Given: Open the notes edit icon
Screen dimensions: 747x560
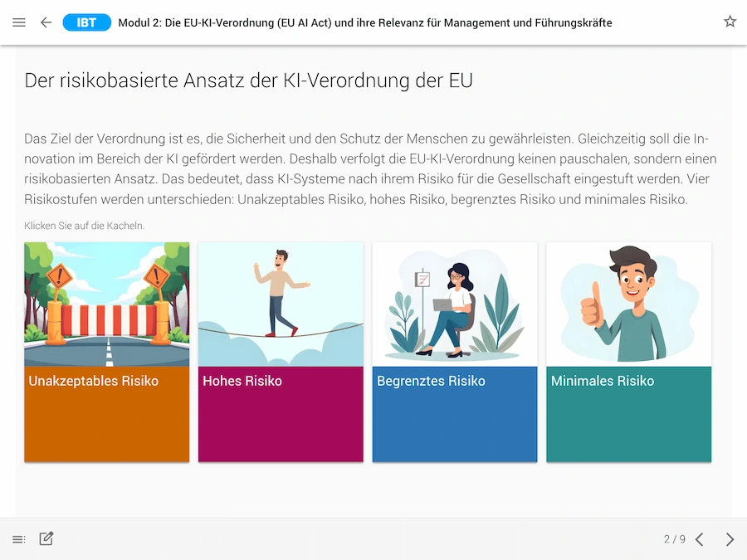Looking at the screenshot, I should pyautogui.click(x=46, y=538).
